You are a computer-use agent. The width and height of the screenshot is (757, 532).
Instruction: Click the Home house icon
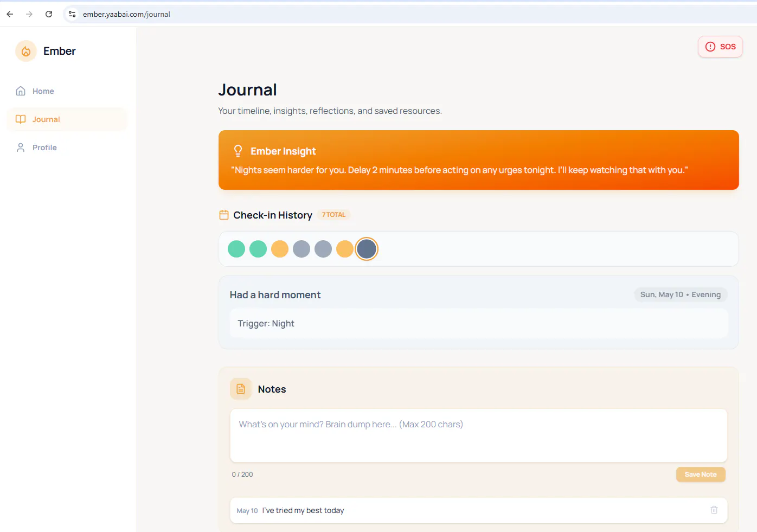21,91
